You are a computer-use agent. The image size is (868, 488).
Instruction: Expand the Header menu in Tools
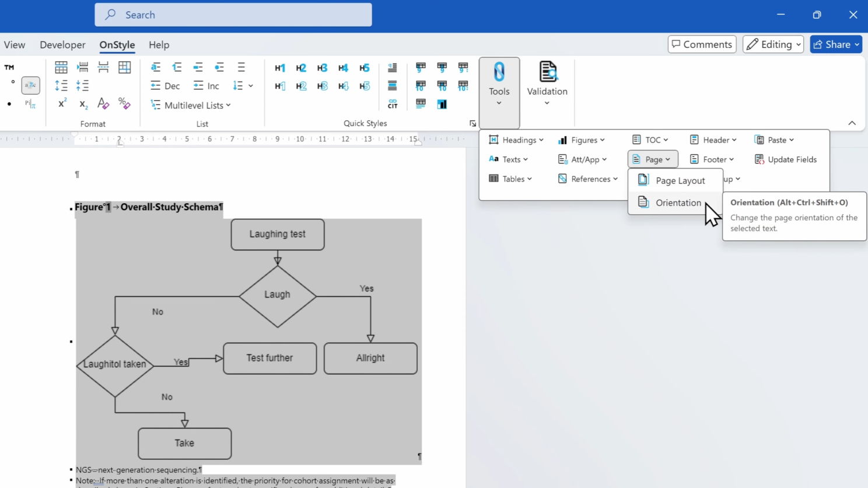713,140
